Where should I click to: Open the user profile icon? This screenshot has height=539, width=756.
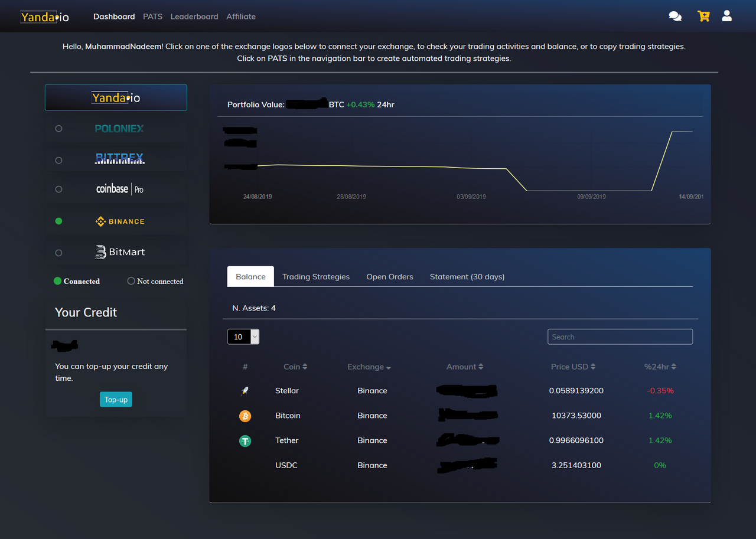(727, 16)
